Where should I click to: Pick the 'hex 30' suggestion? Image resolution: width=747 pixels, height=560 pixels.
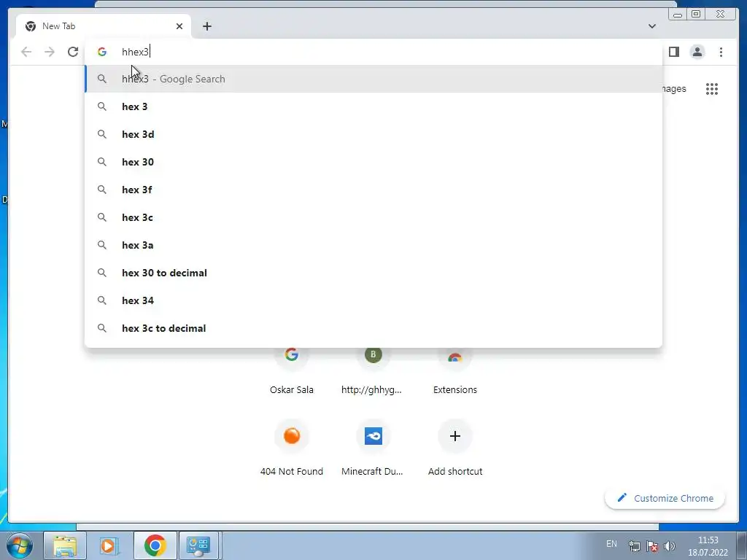[373, 162]
